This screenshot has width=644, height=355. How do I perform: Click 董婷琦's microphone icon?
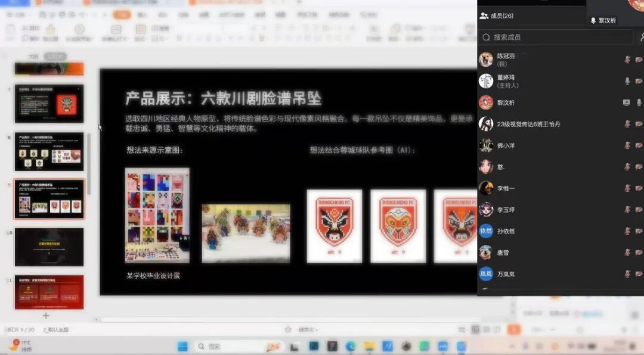627,81
